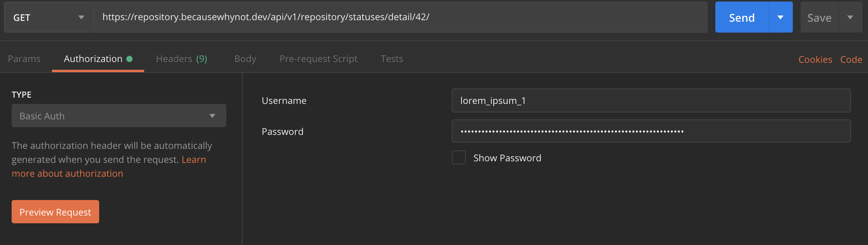The height and width of the screenshot is (245, 868).
Task: Open the Headers (9) tab
Action: click(181, 59)
